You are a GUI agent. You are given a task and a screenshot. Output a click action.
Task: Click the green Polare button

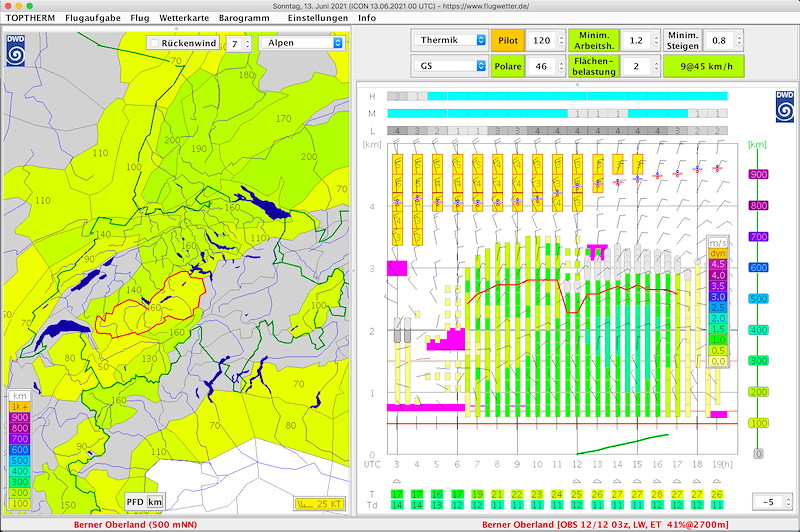click(x=508, y=66)
